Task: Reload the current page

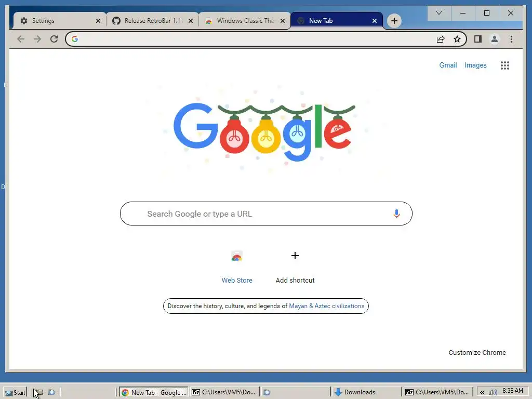Action: click(54, 39)
